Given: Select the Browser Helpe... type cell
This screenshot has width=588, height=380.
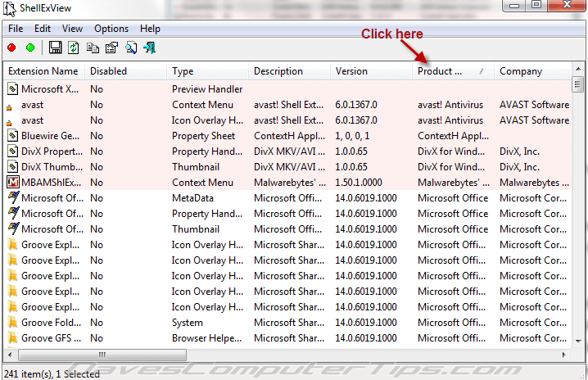Looking at the screenshot, I should (206, 338).
